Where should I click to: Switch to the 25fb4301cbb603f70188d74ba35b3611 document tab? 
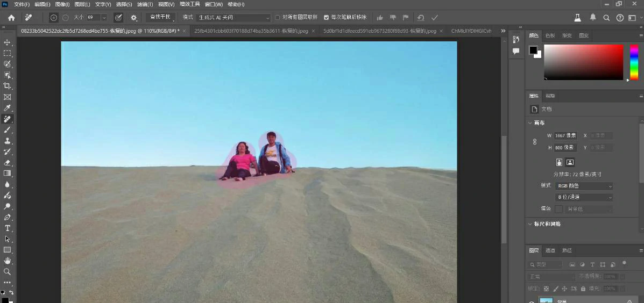(251, 31)
